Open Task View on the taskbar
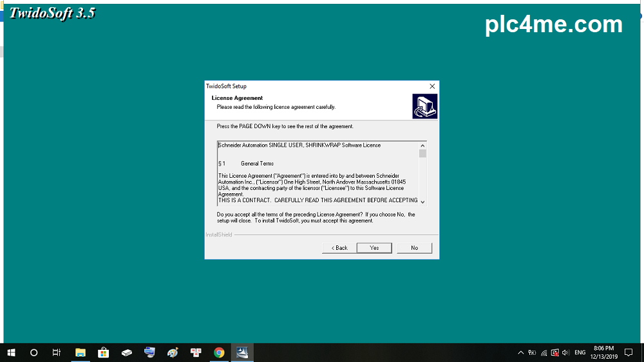The width and height of the screenshot is (644, 362). click(x=57, y=352)
